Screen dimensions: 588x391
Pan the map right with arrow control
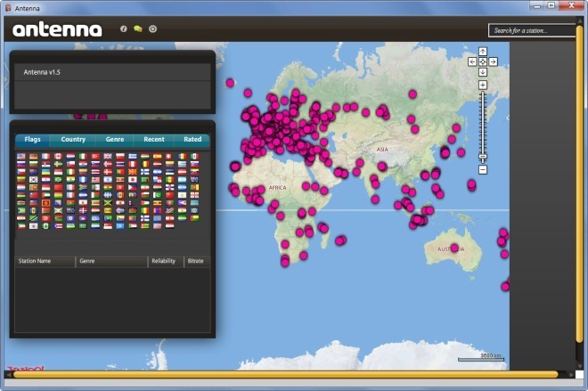(x=493, y=61)
